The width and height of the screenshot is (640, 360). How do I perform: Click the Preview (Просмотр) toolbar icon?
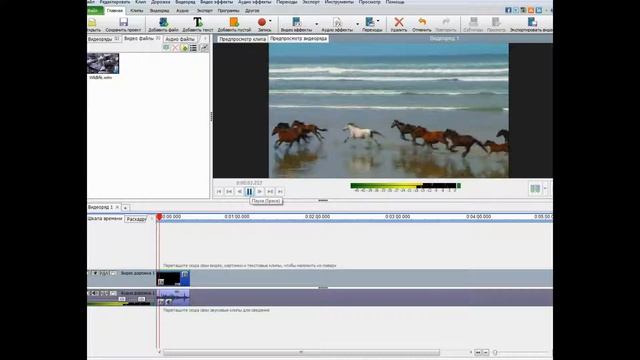(x=496, y=22)
